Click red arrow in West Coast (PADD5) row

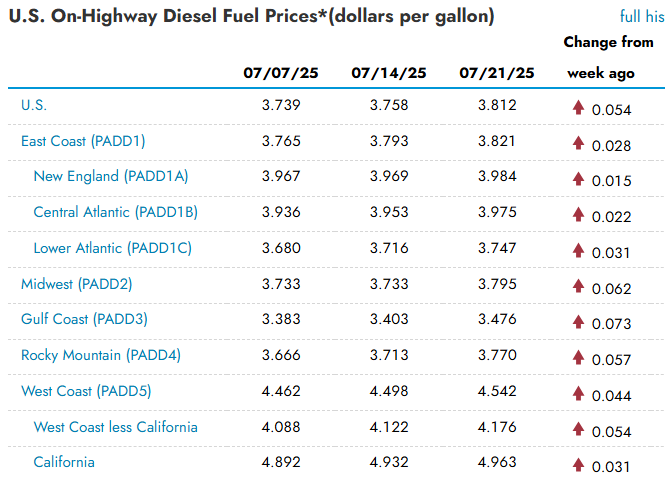(578, 393)
